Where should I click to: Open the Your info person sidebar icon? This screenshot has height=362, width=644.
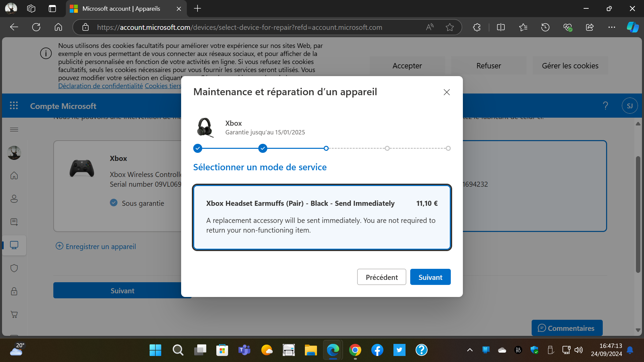point(14,199)
